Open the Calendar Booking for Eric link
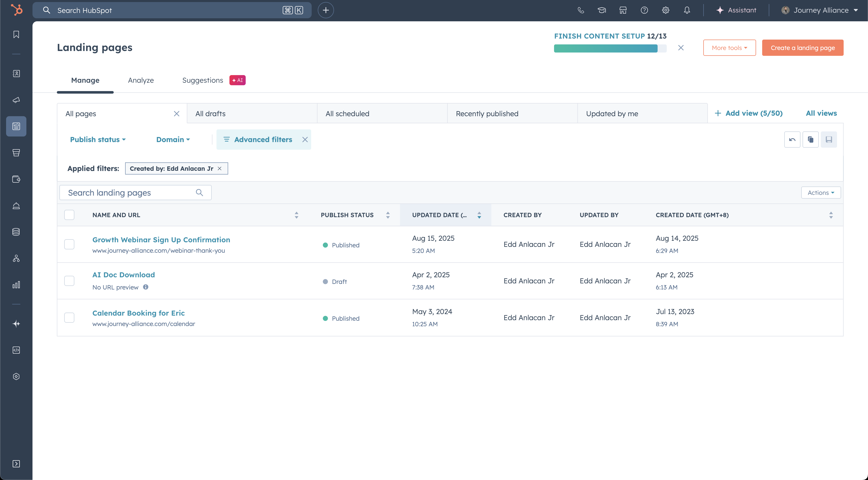Viewport: 868px width, 480px height. (x=139, y=313)
